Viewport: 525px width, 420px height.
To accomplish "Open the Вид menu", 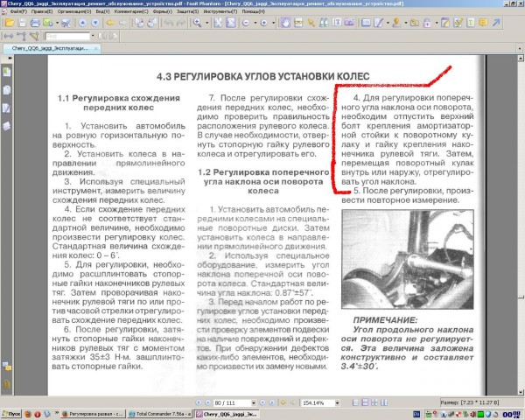I will tap(102, 11).
